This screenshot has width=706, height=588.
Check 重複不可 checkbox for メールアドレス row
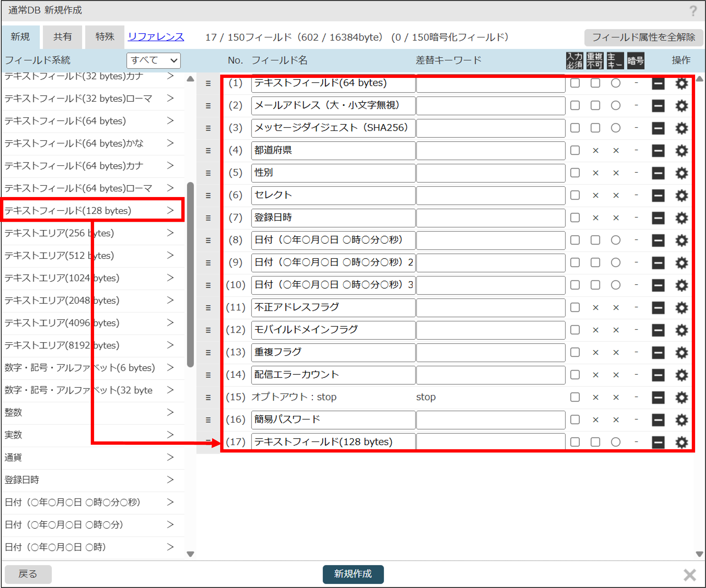coord(595,106)
